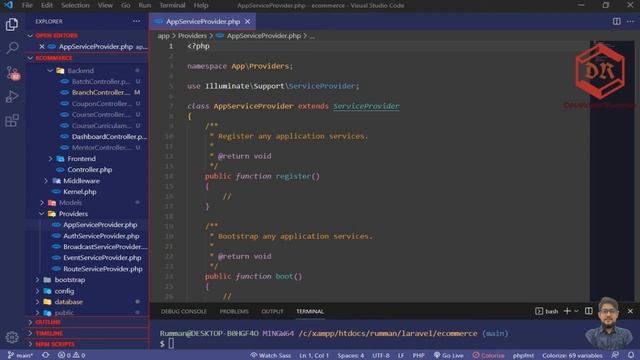The image size is (640, 360).
Task: Open notifications bell in status bar
Action: point(631,355)
